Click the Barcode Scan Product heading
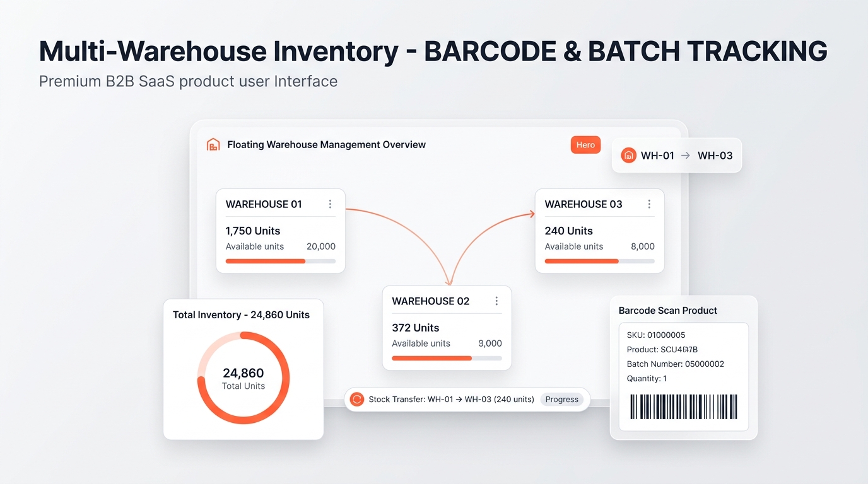 click(668, 310)
